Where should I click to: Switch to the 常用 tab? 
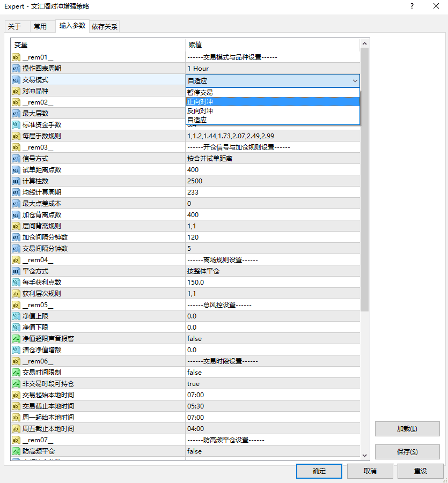(x=42, y=25)
